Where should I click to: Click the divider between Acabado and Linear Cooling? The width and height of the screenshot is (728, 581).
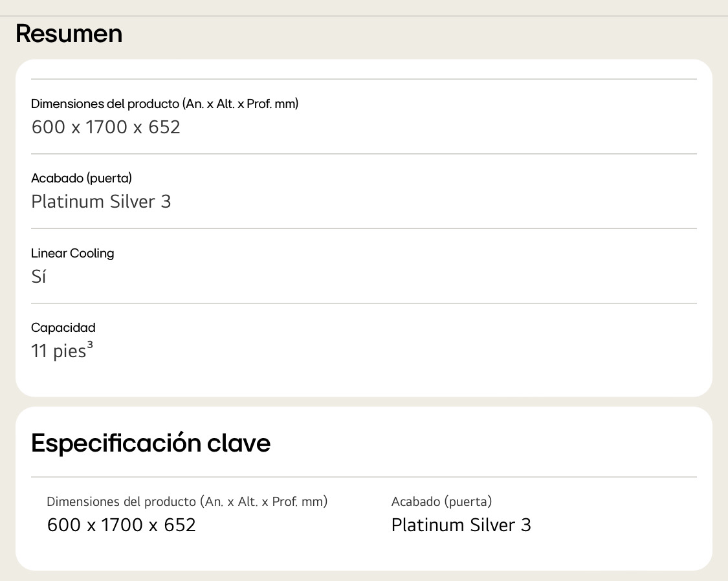(364, 228)
